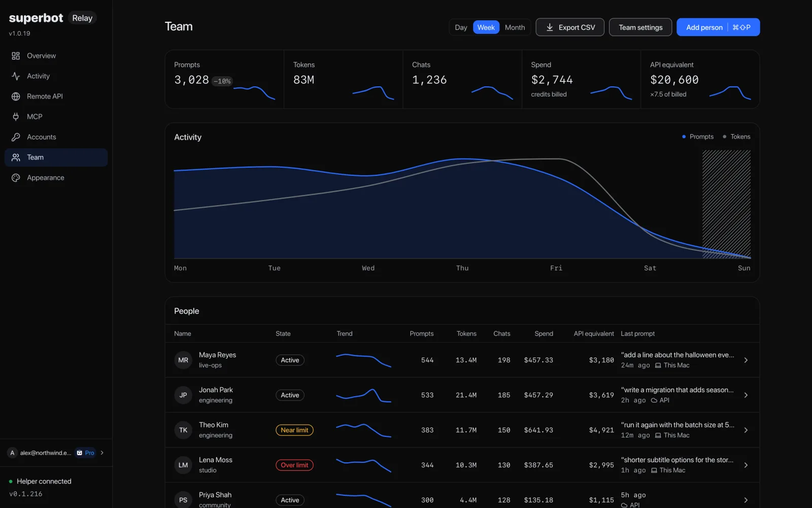This screenshot has width=812, height=508.
Task: Click This Mac laptop icon in Theo's row
Action: [658, 435]
